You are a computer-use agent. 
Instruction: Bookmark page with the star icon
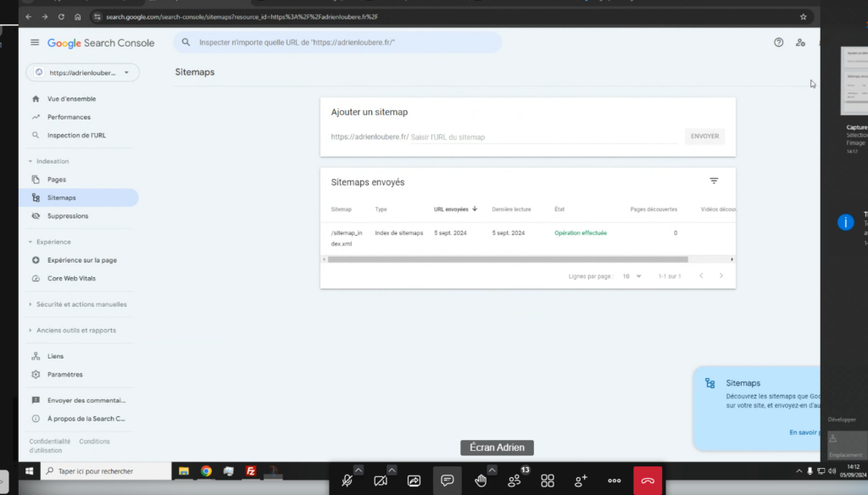(x=803, y=16)
